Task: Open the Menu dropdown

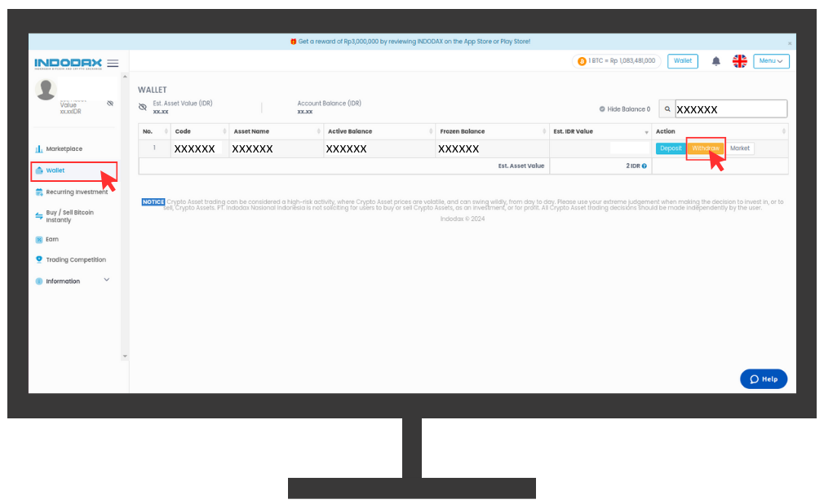Action: click(771, 61)
